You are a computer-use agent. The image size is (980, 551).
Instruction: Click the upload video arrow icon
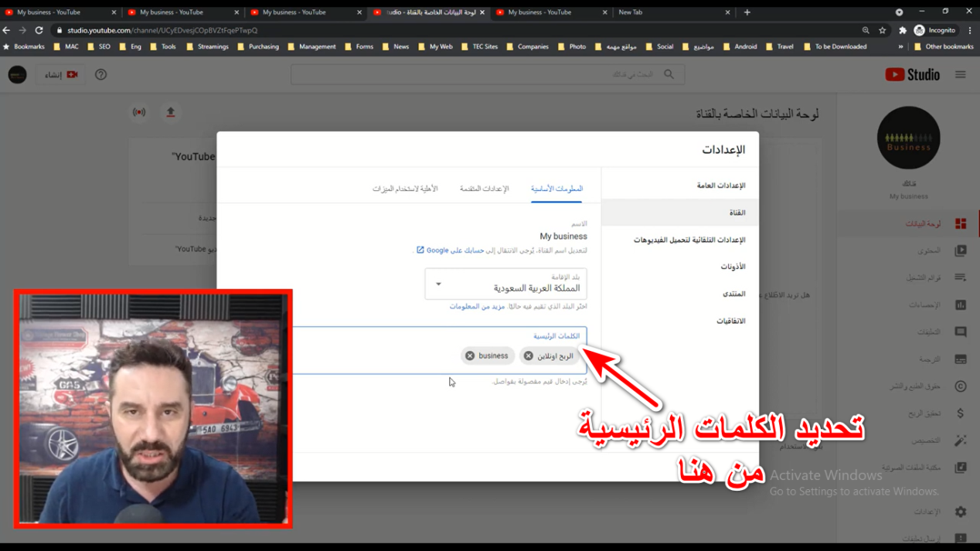click(x=171, y=113)
